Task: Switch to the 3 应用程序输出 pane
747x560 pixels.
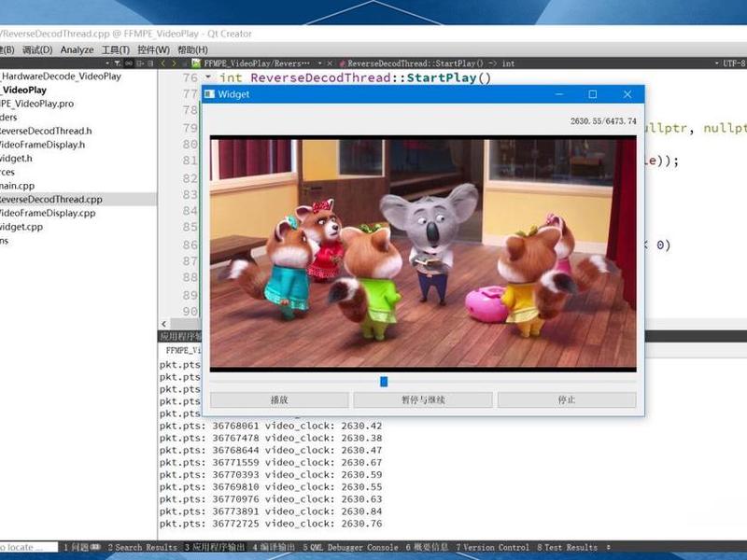Action: 215,547
